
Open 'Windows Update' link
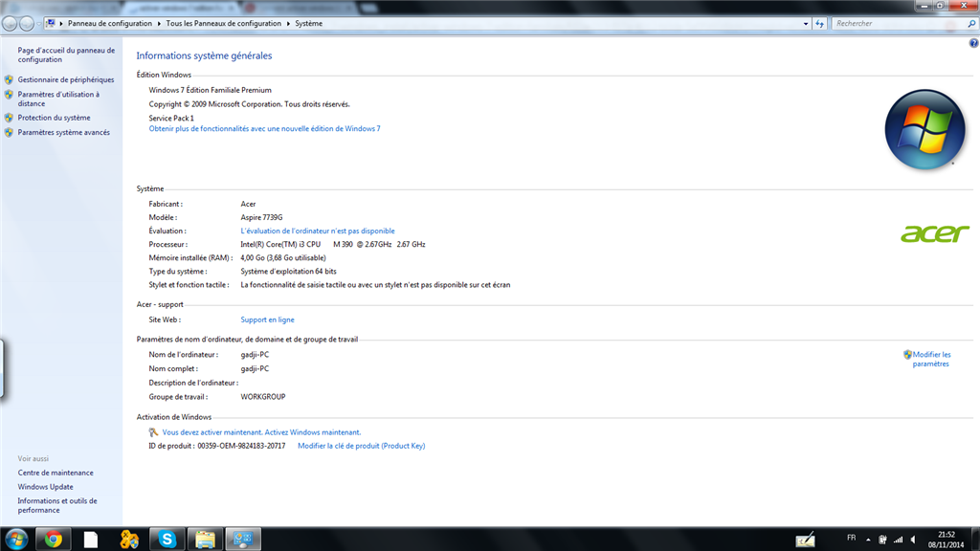pos(46,487)
